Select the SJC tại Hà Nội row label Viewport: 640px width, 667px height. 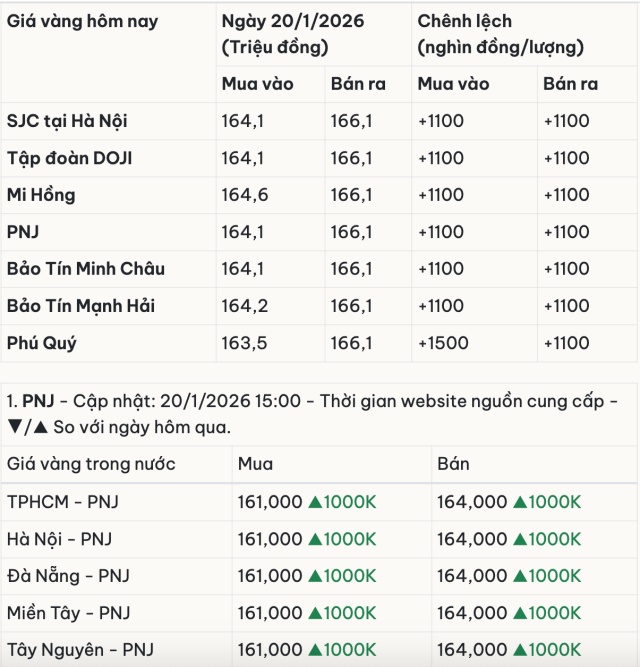point(67,121)
